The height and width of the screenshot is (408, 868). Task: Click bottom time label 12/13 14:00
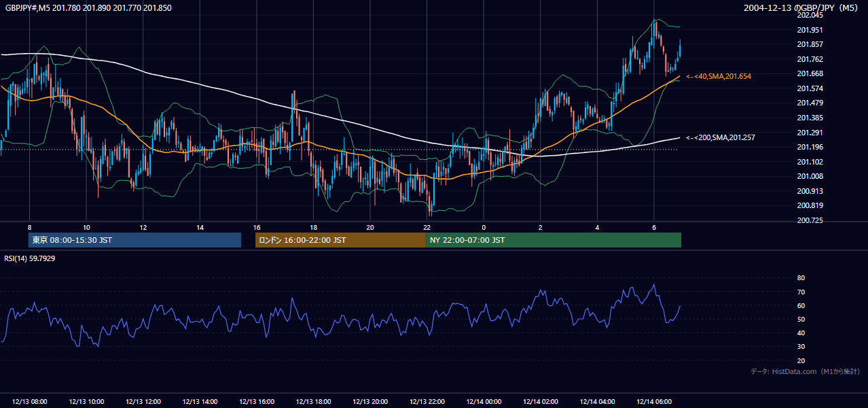pyautogui.click(x=200, y=402)
